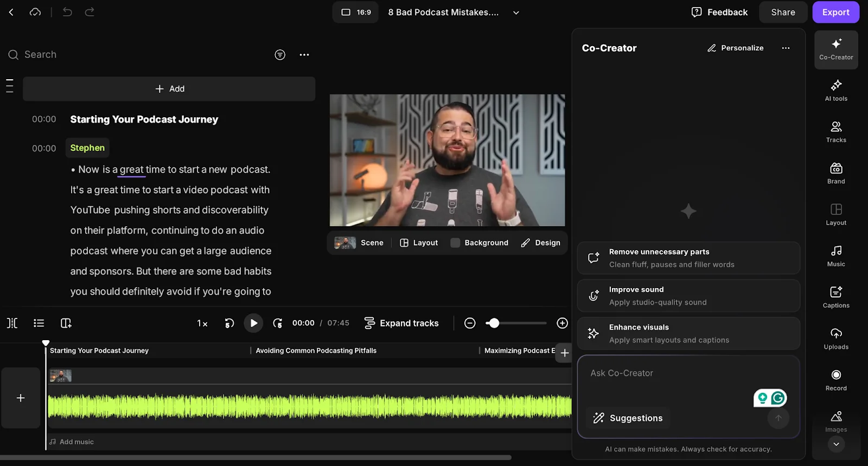
Task: Go back using the back arrow
Action: pos(11,12)
